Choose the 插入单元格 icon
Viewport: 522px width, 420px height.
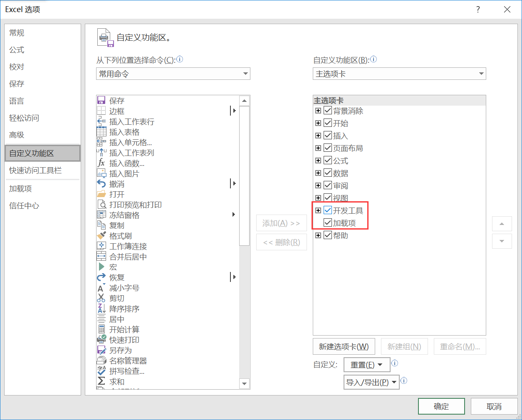coord(101,142)
